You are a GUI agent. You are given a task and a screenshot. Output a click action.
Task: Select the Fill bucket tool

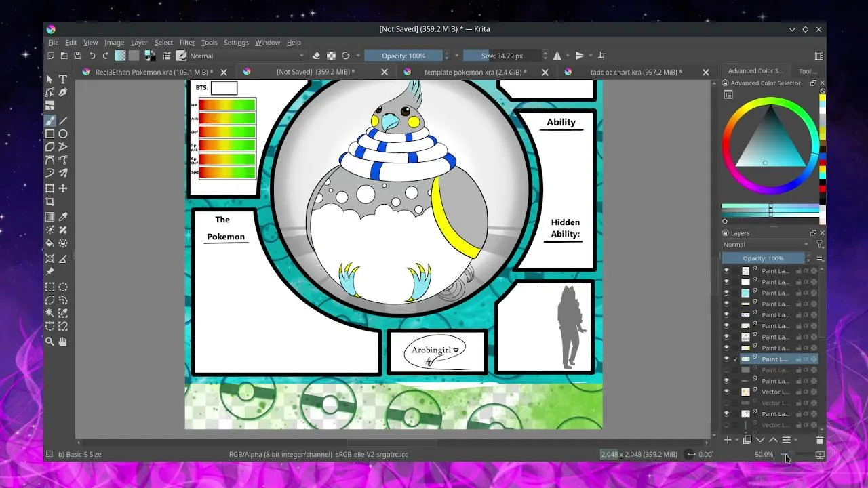50,243
